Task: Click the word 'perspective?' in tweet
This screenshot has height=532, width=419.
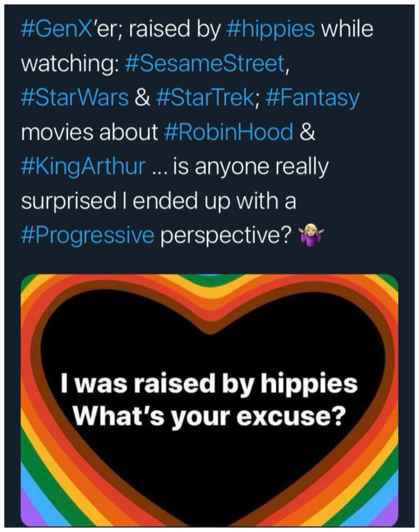Action: coord(225,236)
